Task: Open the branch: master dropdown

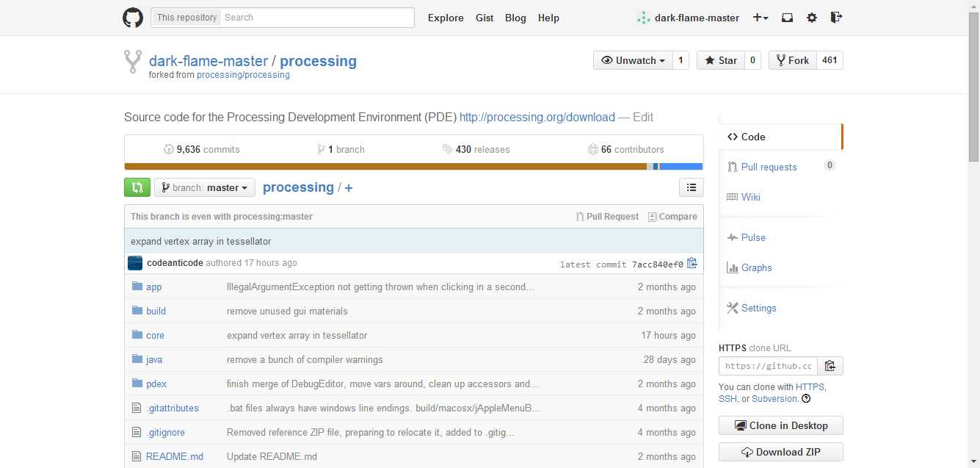Action: coord(205,187)
